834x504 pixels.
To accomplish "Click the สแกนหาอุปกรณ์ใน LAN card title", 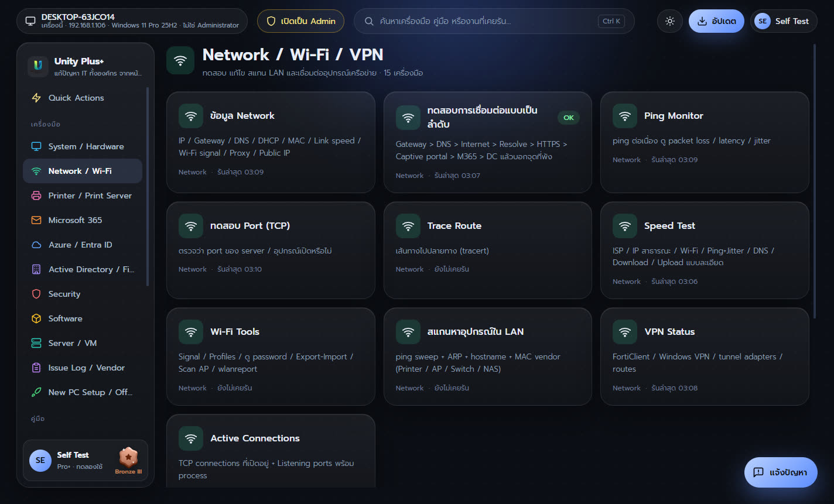I will tap(476, 332).
